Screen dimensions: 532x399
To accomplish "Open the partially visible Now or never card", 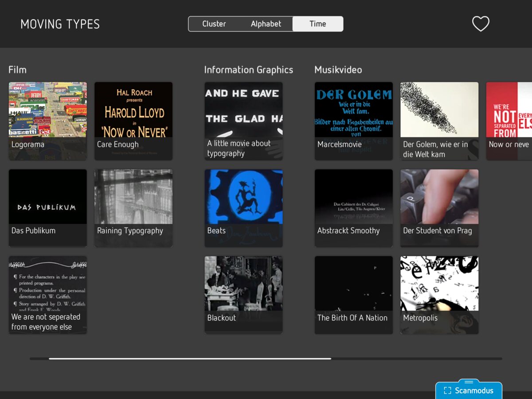I will (509, 121).
